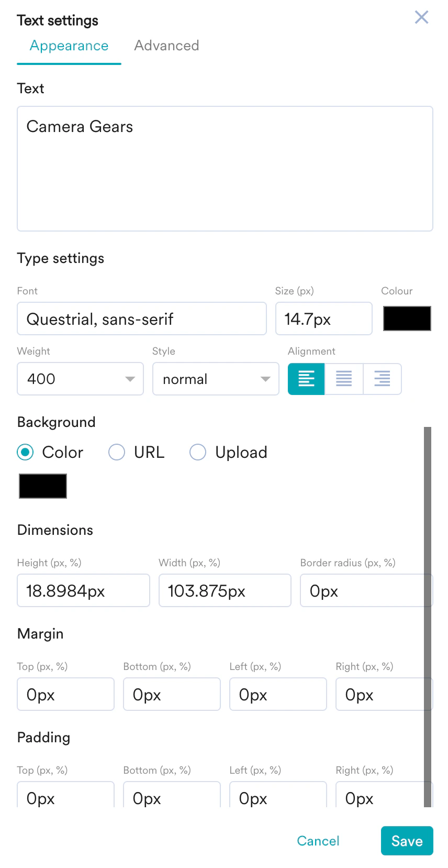Choose right text alignment
The image size is (448, 868).
pyautogui.click(x=382, y=379)
